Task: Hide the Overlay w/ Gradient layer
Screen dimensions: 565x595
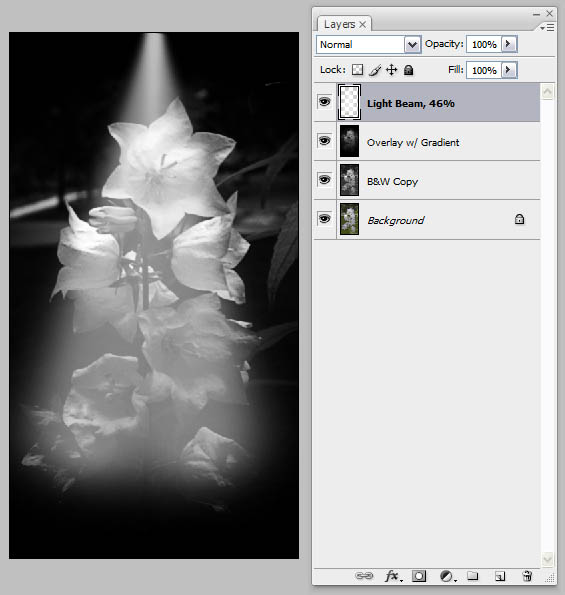Action: [x=324, y=141]
